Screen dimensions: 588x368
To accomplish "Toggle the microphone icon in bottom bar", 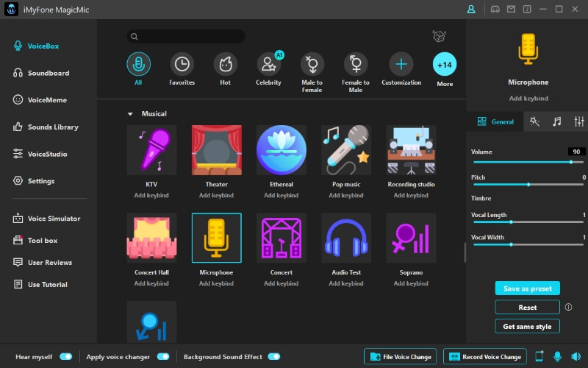I will [x=558, y=356].
